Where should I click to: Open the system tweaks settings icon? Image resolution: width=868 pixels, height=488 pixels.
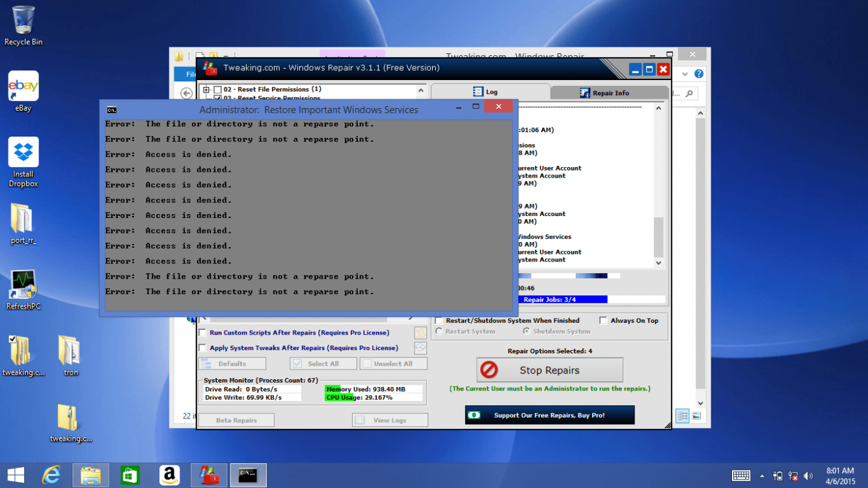tap(420, 348)
